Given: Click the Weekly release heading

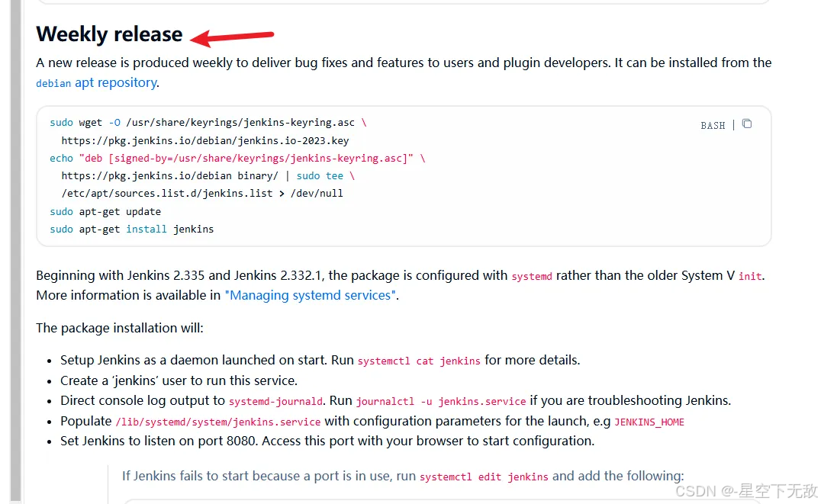Looking at the screenshot, I should pos(109,34).
